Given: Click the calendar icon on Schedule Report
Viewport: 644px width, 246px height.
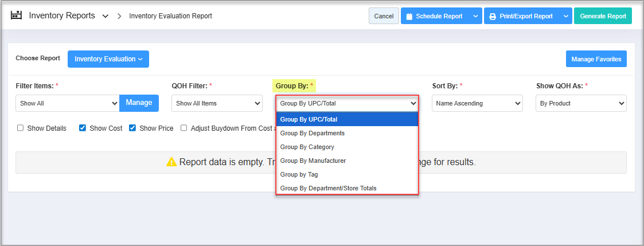Looking at the screenshot, I should pyautogui.click(x=409, y=16).
